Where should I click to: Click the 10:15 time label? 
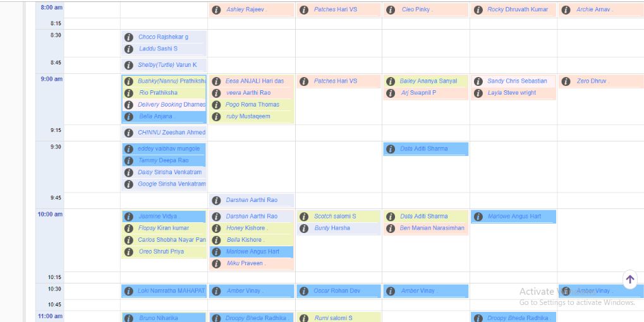[54, 277]
